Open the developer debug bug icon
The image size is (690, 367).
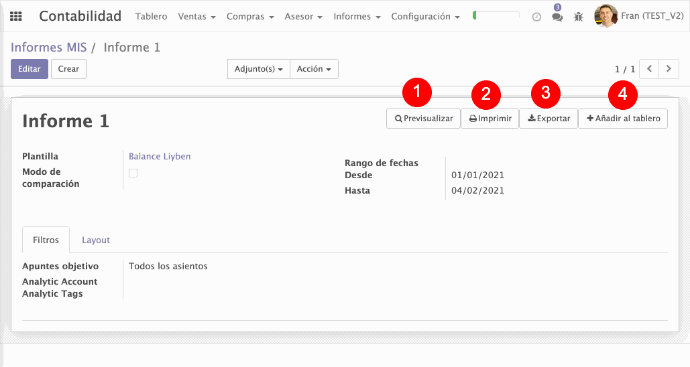tap(578, 17)
